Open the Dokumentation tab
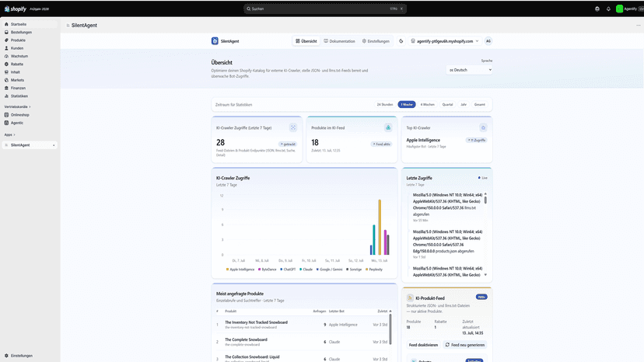 pos(339,41)
